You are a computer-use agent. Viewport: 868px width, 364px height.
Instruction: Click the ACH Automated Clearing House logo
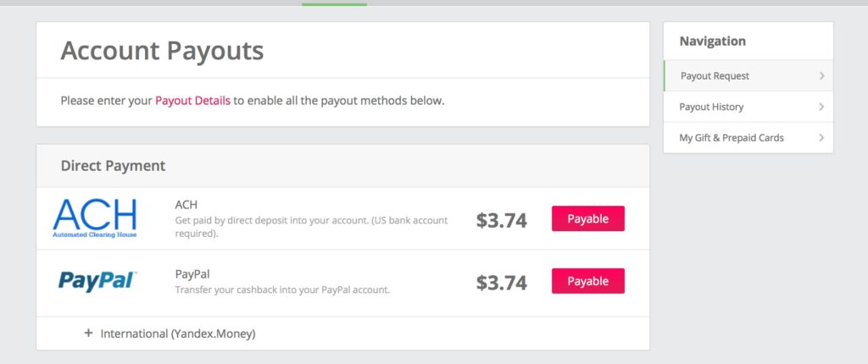[95, 218]
